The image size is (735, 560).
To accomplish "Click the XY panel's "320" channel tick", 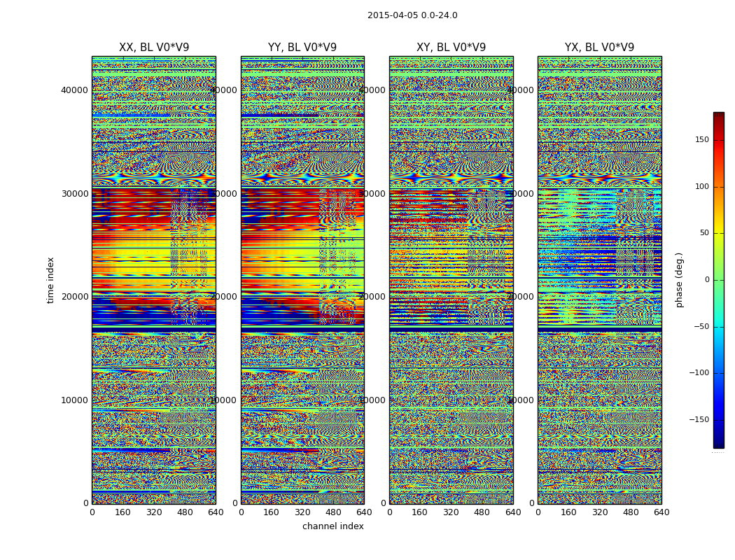I will 451,512.
